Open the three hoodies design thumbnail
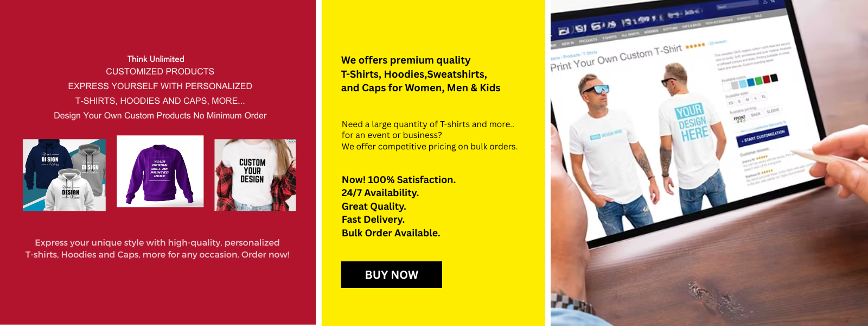The height and width of the screenshot is (326, 868). (64, 175)
